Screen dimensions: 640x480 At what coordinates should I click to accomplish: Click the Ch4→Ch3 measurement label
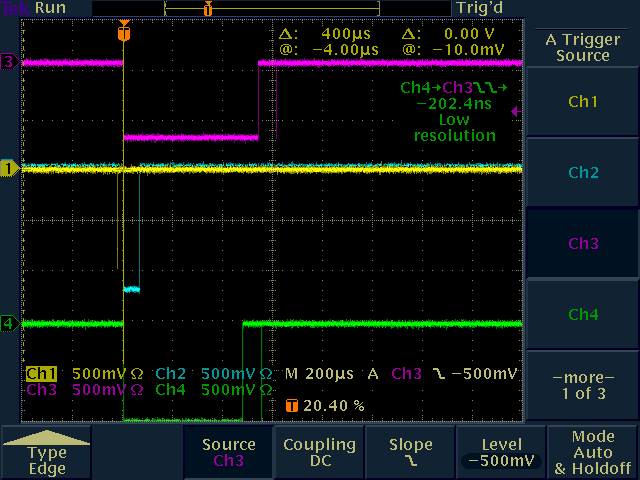pyautogui.click(x=453, y=88)
